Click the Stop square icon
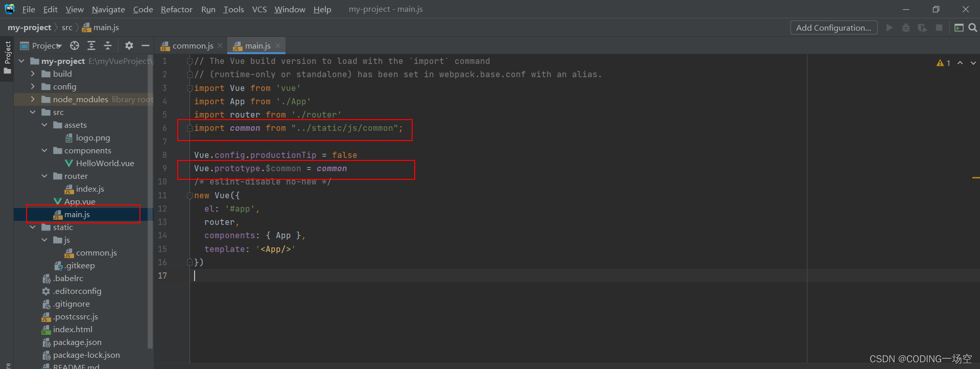 click(939, 28)
